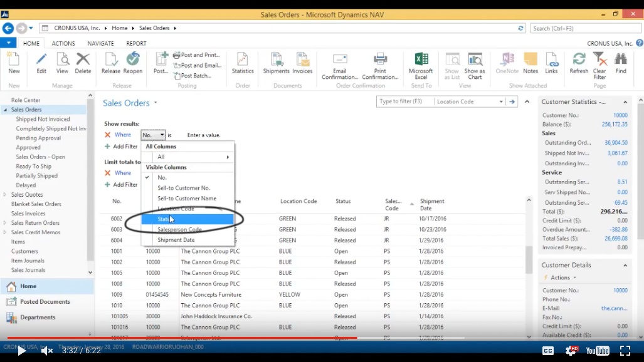Play the video
644x362 pixels.
click(21, 351)
